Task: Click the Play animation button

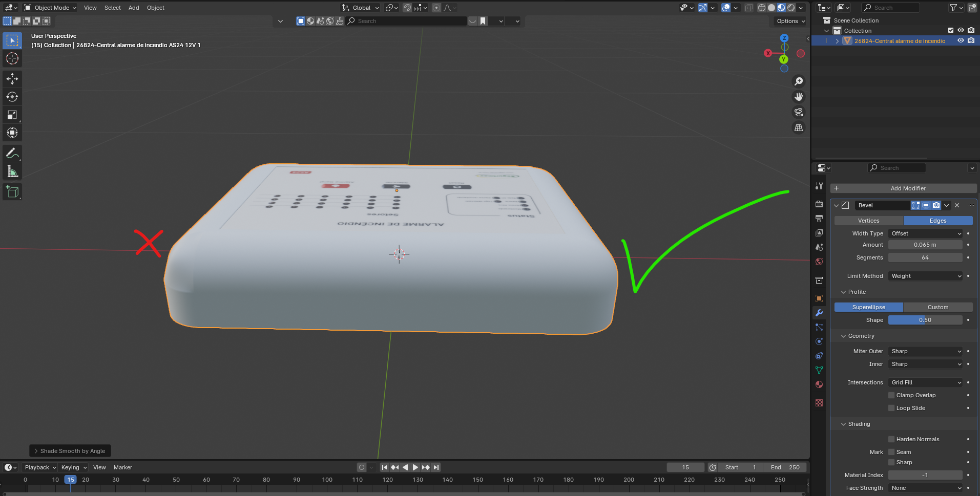Action: [x=415, y=467]
